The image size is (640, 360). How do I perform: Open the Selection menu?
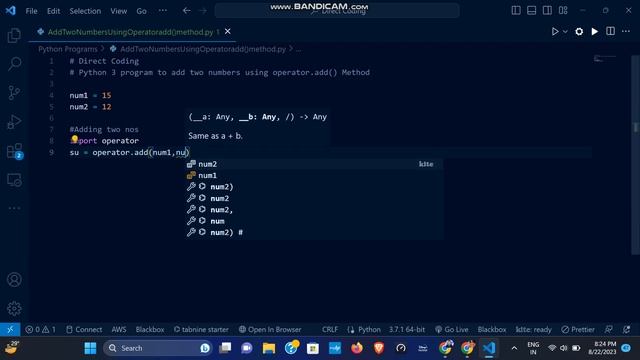[x=85, y=11]
